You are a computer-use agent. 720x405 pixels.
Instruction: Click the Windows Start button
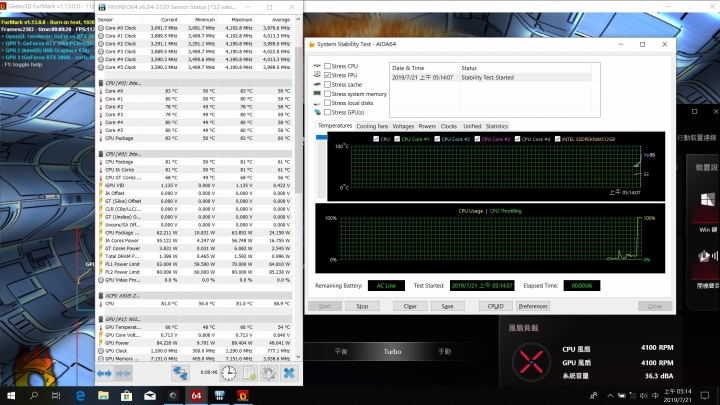11,395
